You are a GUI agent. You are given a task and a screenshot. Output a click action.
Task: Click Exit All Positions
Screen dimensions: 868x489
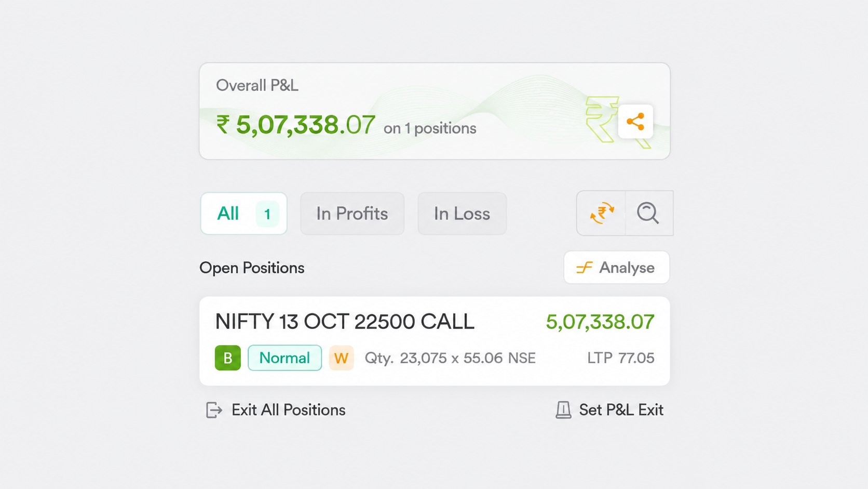point(289,410)
